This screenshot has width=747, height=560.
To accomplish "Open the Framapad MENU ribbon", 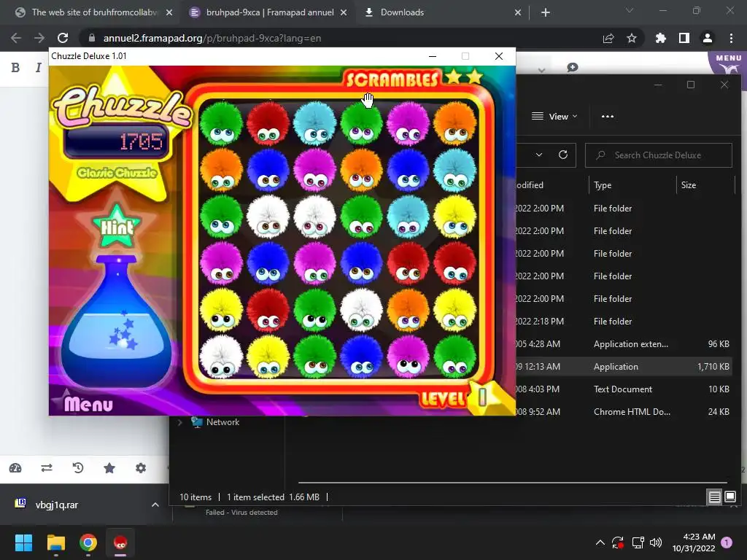I will pyautogui.click(x=728, y=63).
